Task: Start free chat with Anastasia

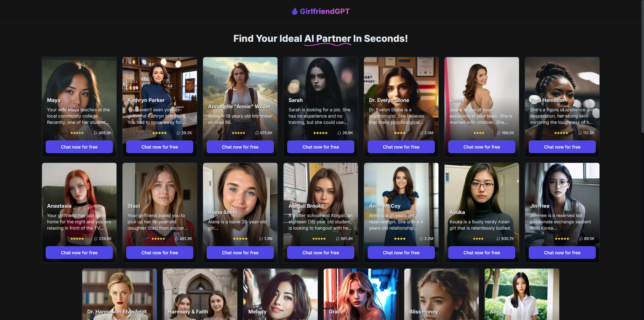Action: click(x=79, y=253)
